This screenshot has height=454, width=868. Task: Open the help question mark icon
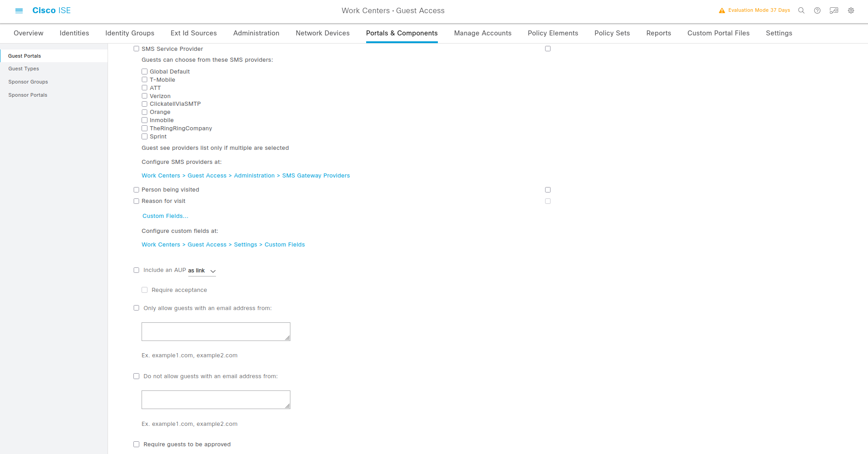pyautogui.click(x=817, y=10)
